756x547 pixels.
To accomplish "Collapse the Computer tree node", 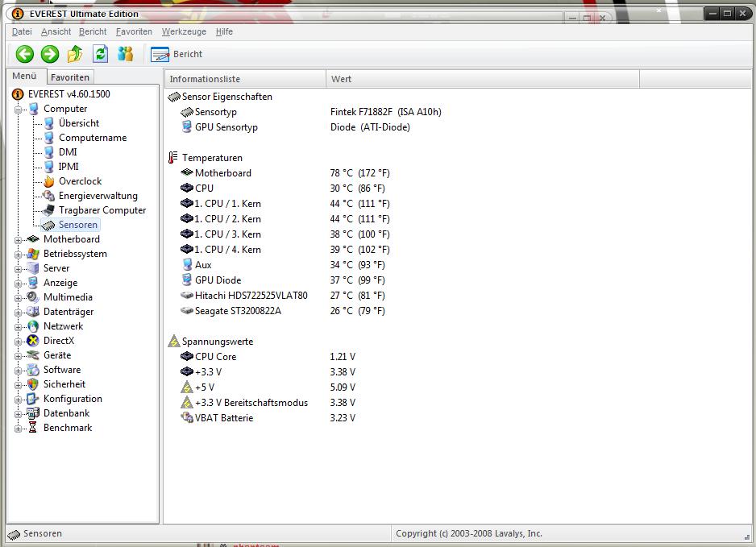I will [18, 110].
